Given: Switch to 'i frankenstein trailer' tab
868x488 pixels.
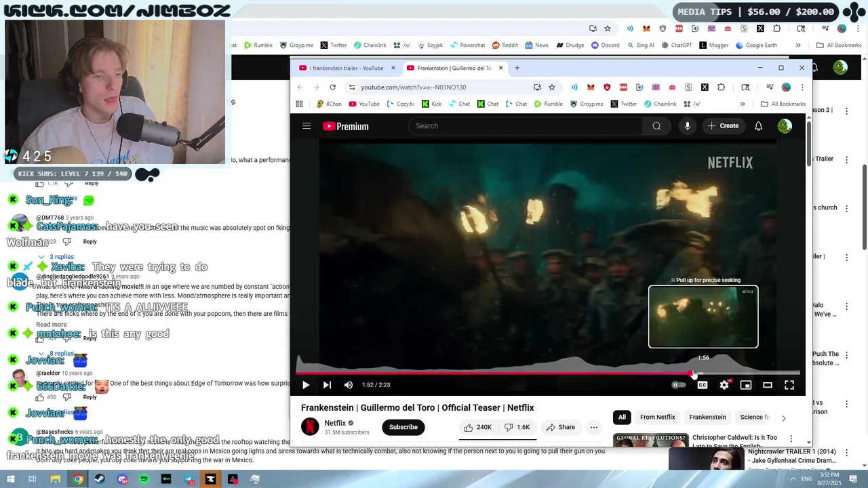Looking at the screenshot, I should pyautogui.click(x=346, y=68).
